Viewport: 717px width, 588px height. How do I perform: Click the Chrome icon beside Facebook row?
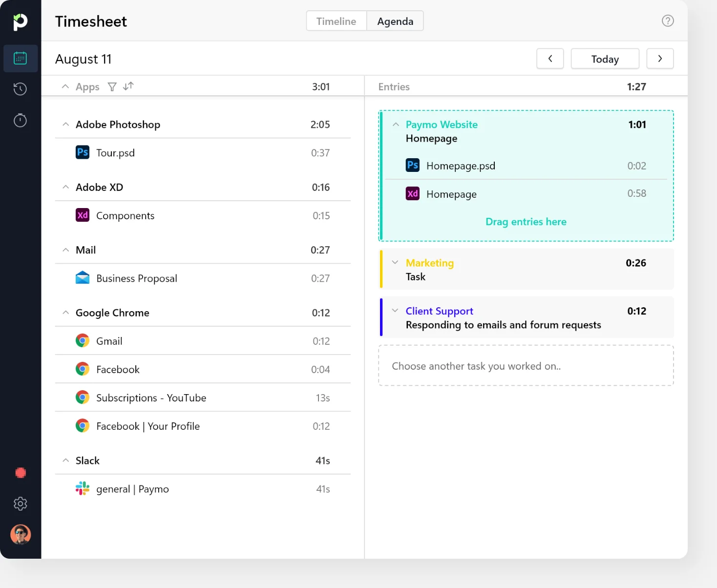[83, 369]
